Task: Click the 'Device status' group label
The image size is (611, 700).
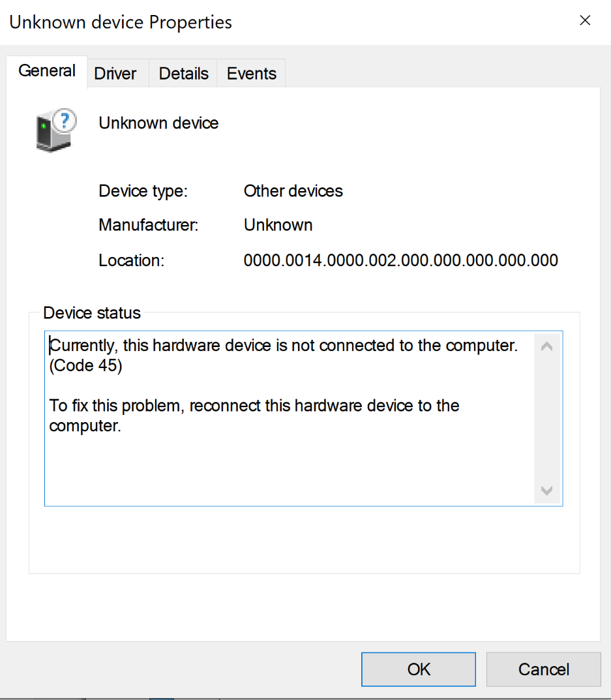Action: click(x=92, y=313)
